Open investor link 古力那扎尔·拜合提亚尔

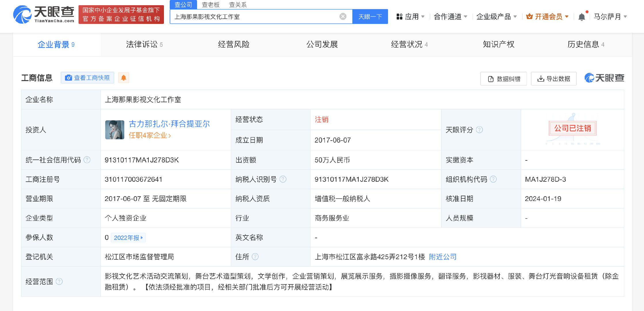click(169, 124)
